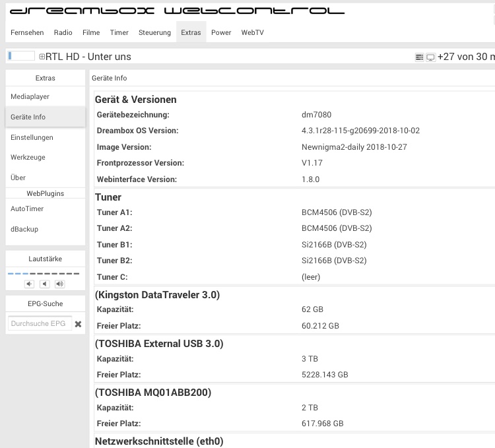
Task: Click the 60.212 GB free space value
Action: 320,325
